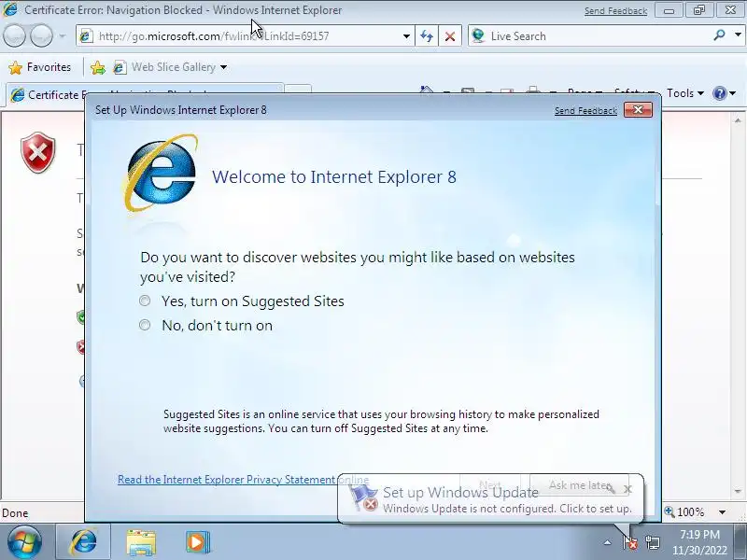Open the Tools menu
The height and width of the screenshot is (560, 747).
pos(685,92)
